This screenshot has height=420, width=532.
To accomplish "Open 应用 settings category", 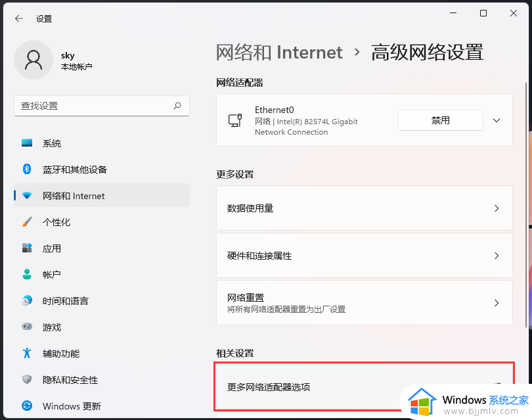I will pos(101,248).
